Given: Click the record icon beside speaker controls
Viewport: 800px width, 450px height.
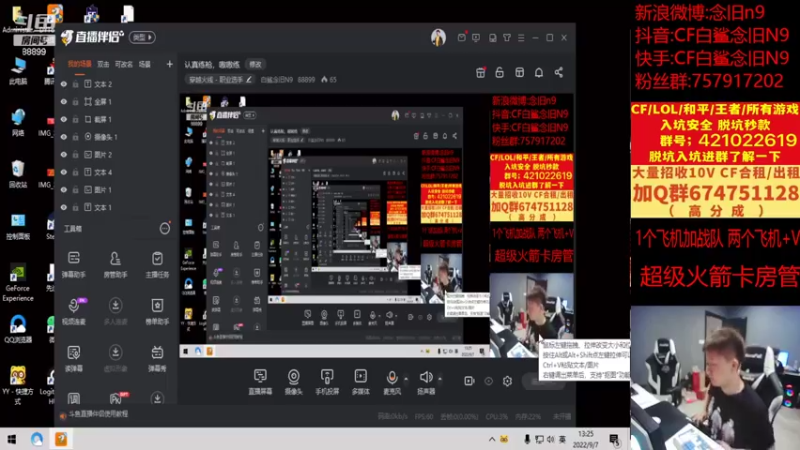Looking at the screenshot, I should 469,381.
